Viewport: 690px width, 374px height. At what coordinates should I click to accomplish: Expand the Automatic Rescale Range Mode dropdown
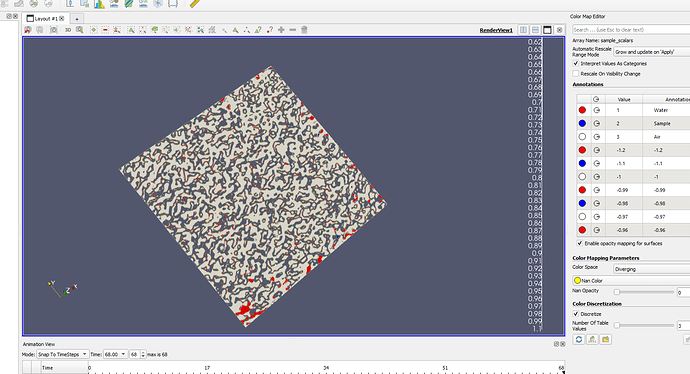[651, 52]
